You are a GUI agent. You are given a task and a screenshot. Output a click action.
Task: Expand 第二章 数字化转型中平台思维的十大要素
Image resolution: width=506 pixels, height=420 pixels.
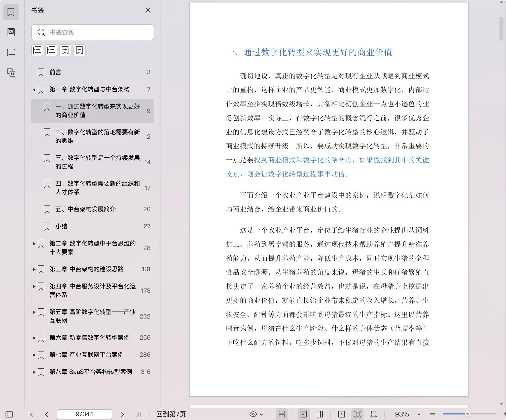click(x=34, y=243)
